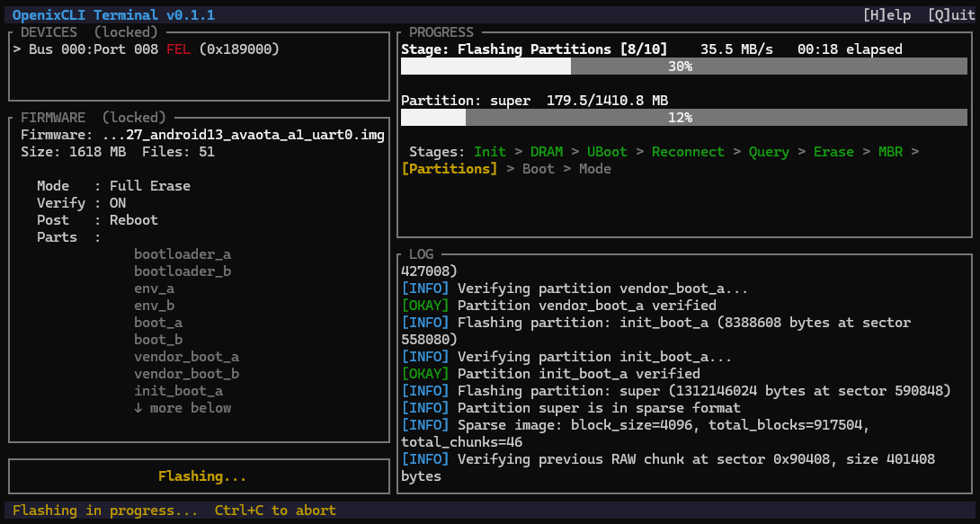The image size is (980, 524).
Task: Click the FIRMWARE (locked) panel title
Action: [x=94, y=118]
